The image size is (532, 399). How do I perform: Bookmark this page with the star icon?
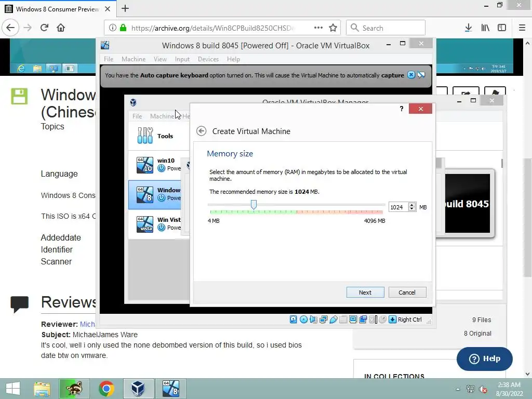[x=333, y=28]
